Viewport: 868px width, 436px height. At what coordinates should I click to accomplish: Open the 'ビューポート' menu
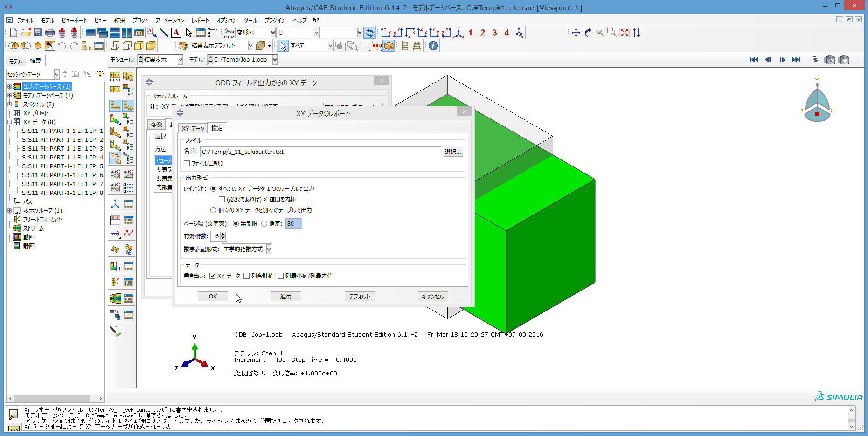75,21
